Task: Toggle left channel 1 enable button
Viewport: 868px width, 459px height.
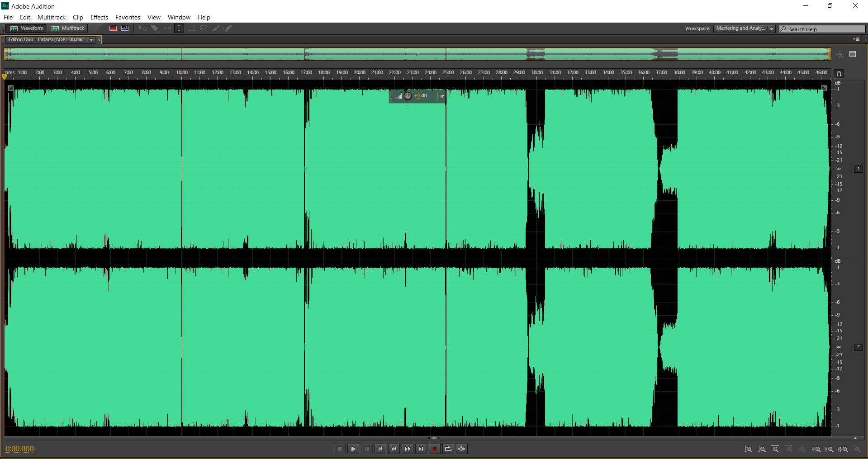Action: (x=859, y=169)
